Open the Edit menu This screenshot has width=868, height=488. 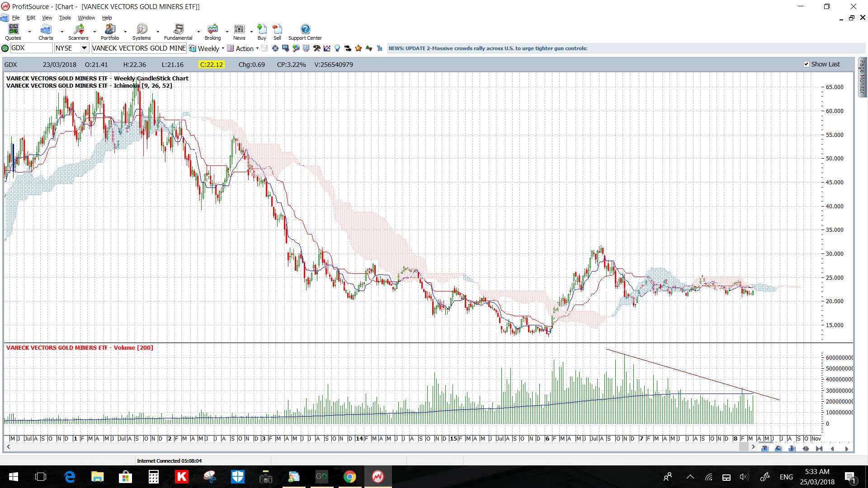tap(31, 18)
